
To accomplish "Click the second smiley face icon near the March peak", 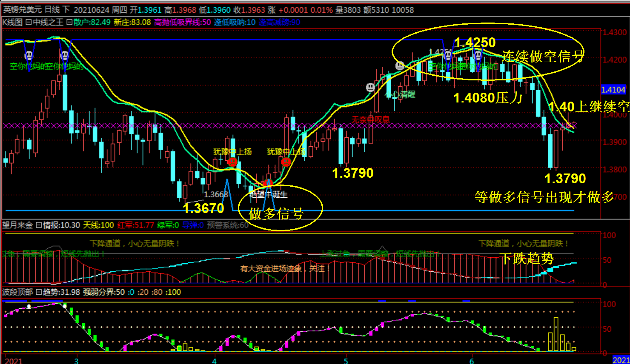I will click(x=65, y=55).
